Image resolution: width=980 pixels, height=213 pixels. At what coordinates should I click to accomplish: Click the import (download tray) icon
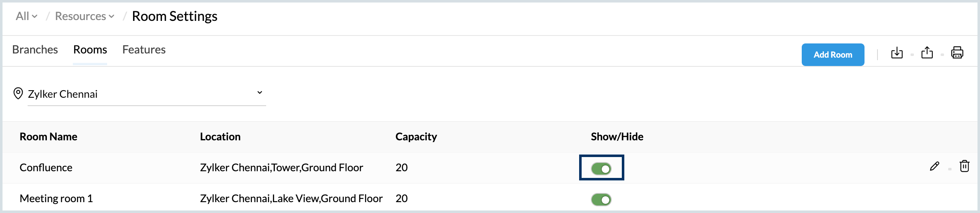(x=897, y=53)
